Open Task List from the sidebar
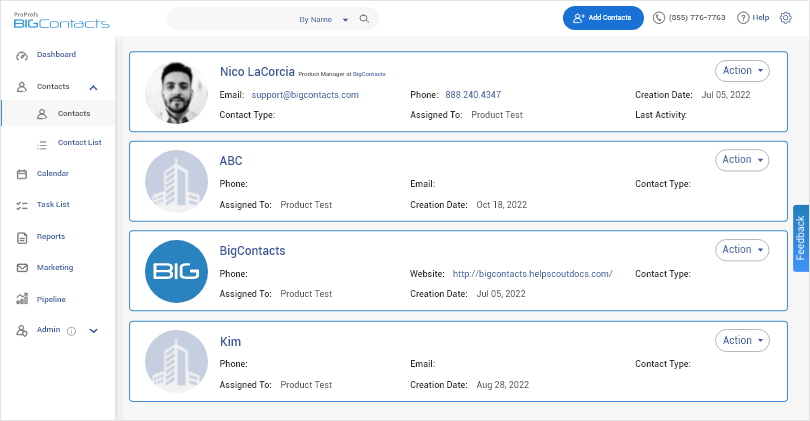The image size is (810, 421). point(53,205)
